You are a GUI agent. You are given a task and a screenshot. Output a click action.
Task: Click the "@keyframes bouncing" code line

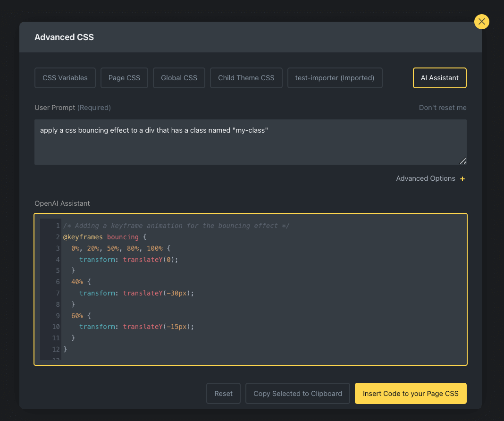[105, 237]
